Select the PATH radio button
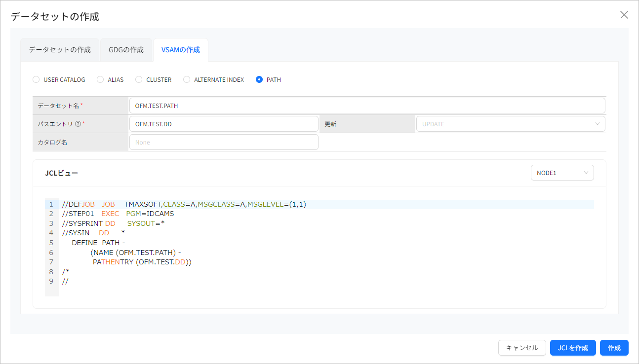The width and height of the screenshot is (639, 364). (x=258, y=79)
